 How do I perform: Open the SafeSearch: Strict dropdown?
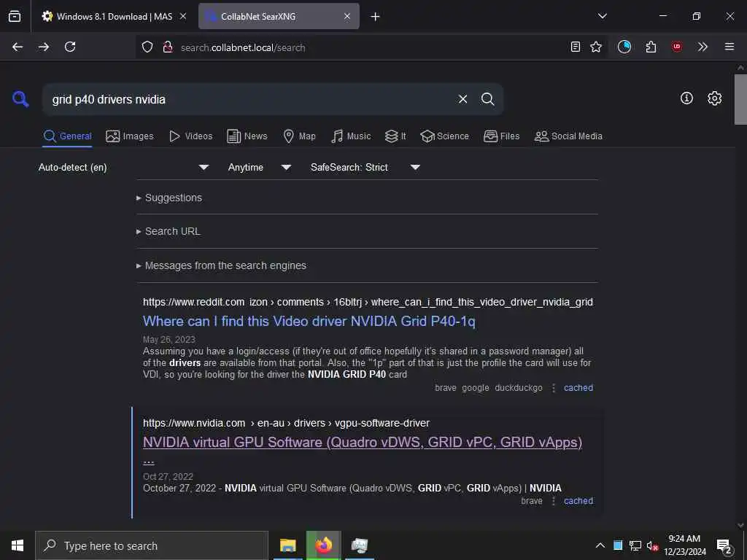coord(365,167)
